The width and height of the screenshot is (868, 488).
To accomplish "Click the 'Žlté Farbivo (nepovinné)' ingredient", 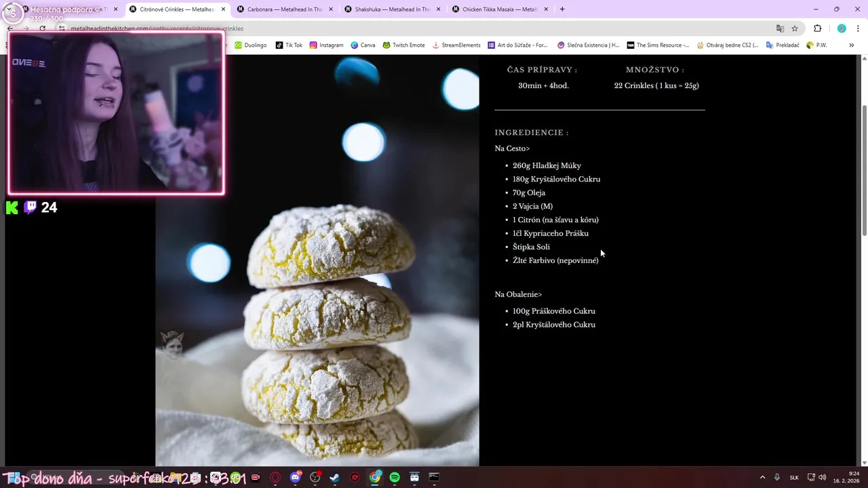I will [555, 260].
